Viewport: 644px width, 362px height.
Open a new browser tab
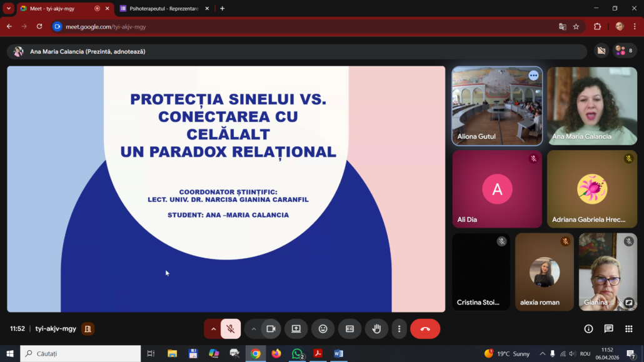click(x=222, y=8)
